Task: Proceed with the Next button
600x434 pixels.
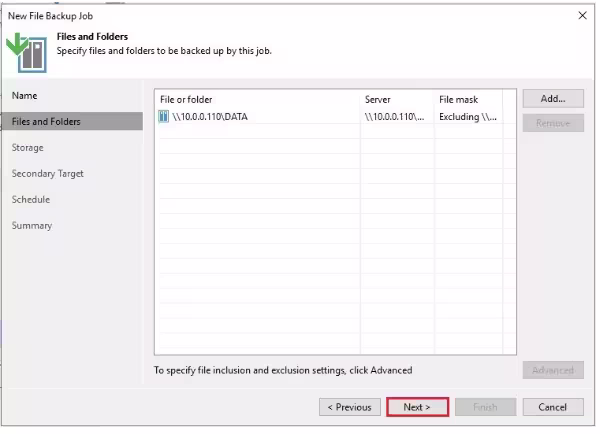Action: click(417, 407)
